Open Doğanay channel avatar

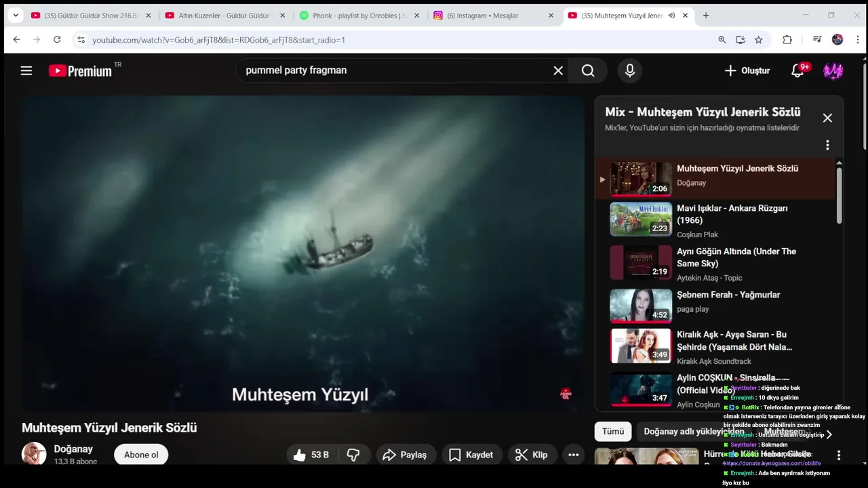coord(34,454)
